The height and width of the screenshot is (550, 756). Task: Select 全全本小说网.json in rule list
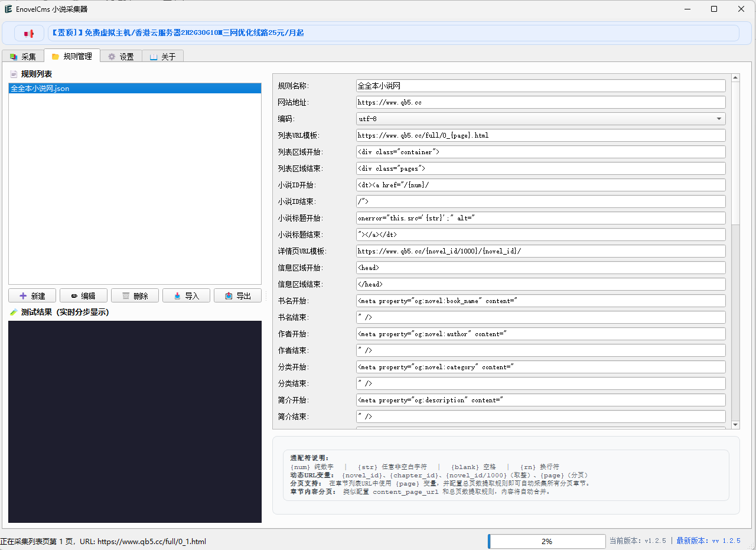135,88
